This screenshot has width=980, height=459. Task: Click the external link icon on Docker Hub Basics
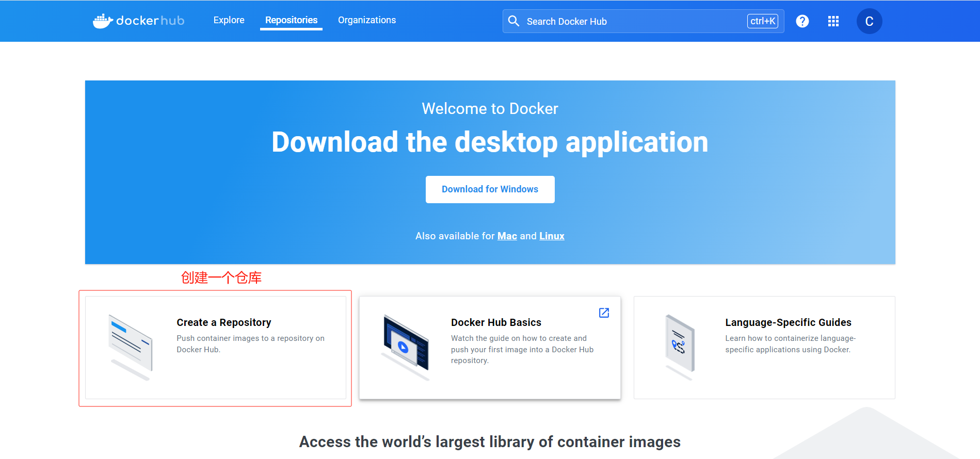604,313
